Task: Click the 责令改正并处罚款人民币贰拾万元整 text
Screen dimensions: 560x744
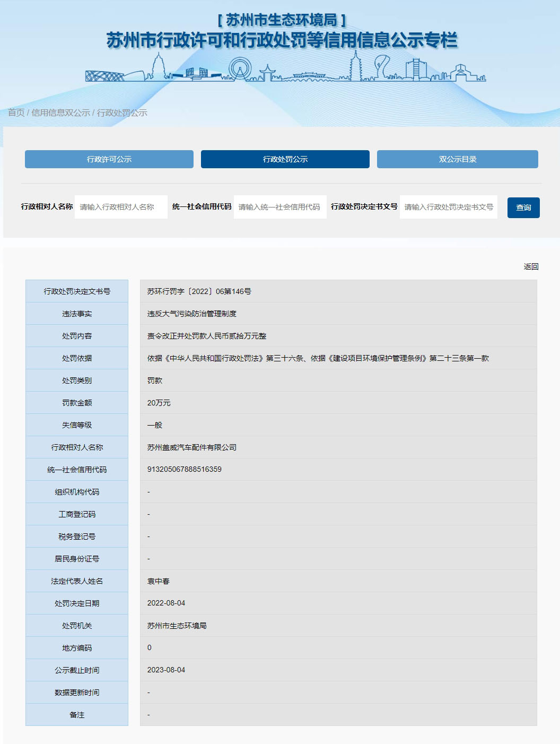Action: point(207,336)
